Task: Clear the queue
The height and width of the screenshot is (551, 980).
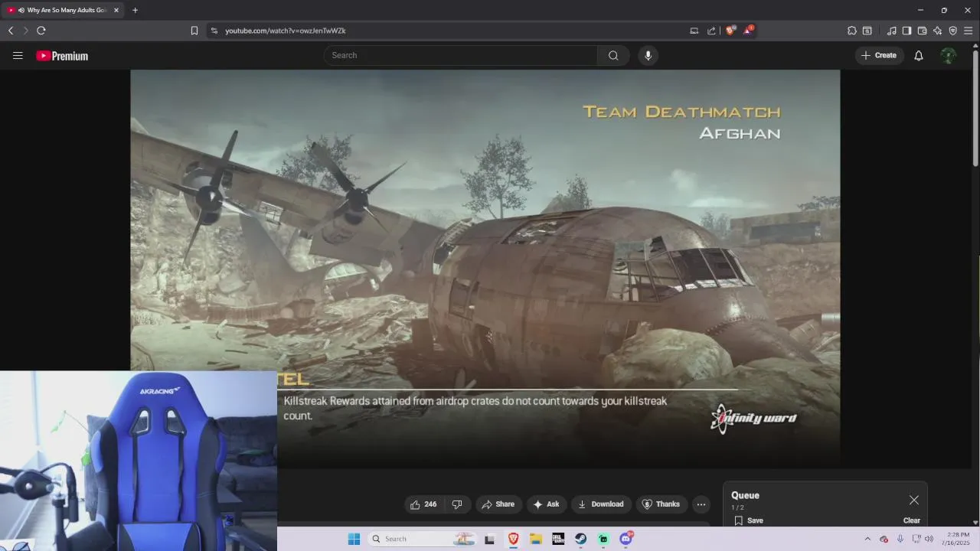Action: click(911, 520)
